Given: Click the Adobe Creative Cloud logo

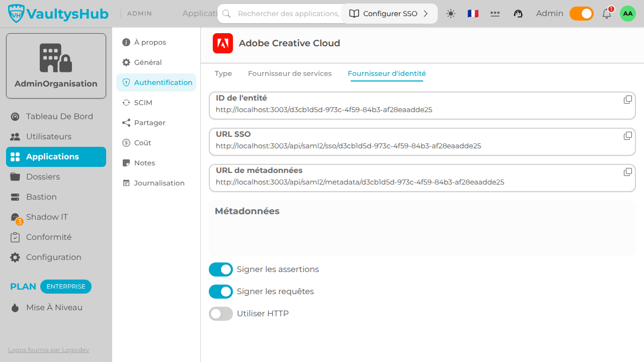Looking at the screenshot, I should (223, 43).
